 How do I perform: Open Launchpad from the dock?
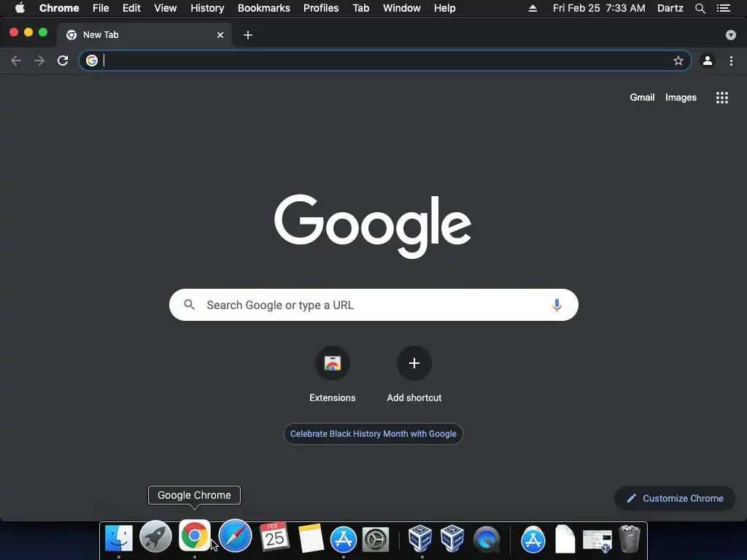coord(156,537)
